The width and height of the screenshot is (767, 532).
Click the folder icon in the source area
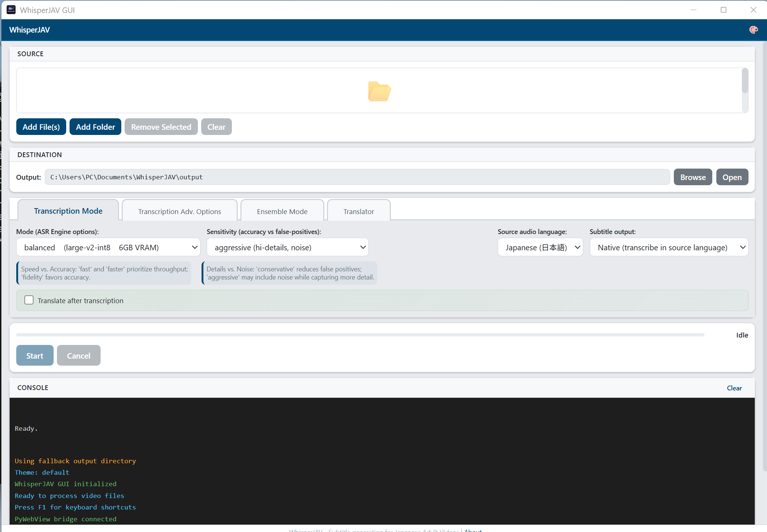pyautogui.click(x=379, y=91)
